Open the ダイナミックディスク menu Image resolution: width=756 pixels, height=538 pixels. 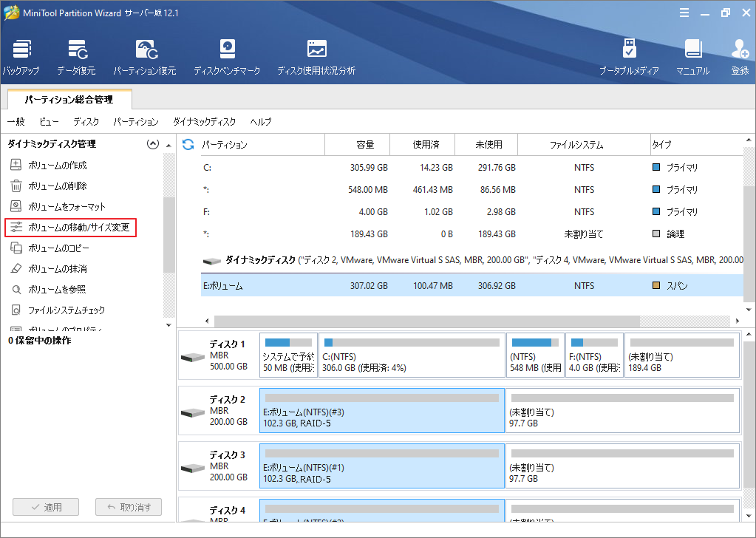coord(204,122)
